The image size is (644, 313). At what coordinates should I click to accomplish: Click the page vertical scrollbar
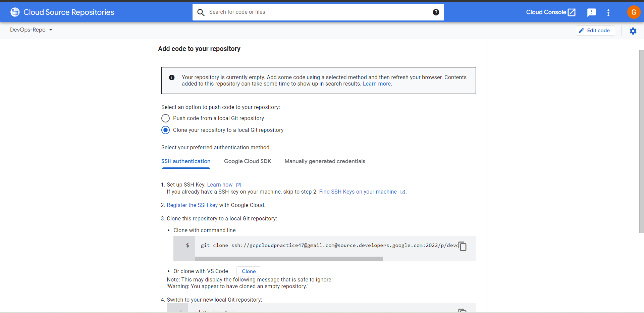[641, 141]
